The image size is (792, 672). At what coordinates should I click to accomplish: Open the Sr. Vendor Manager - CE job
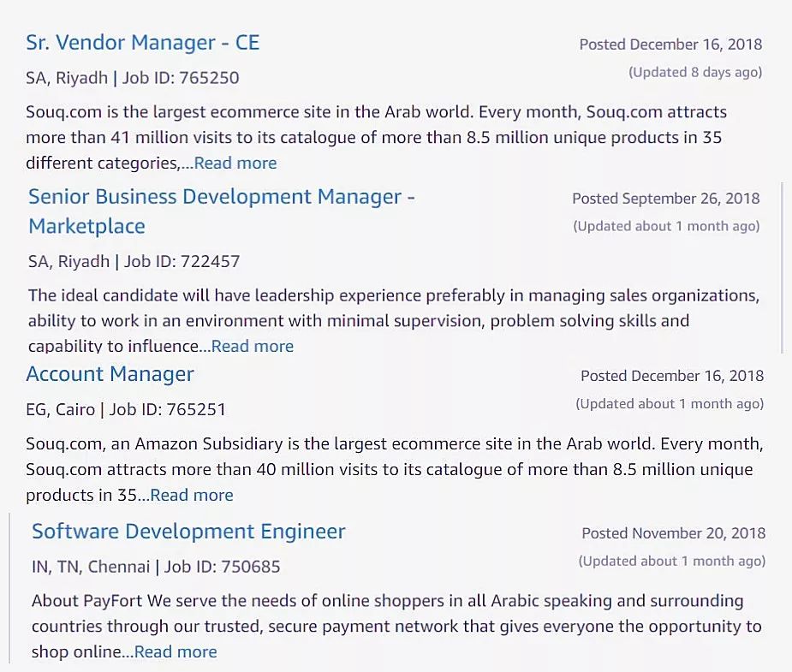[142, 43]
